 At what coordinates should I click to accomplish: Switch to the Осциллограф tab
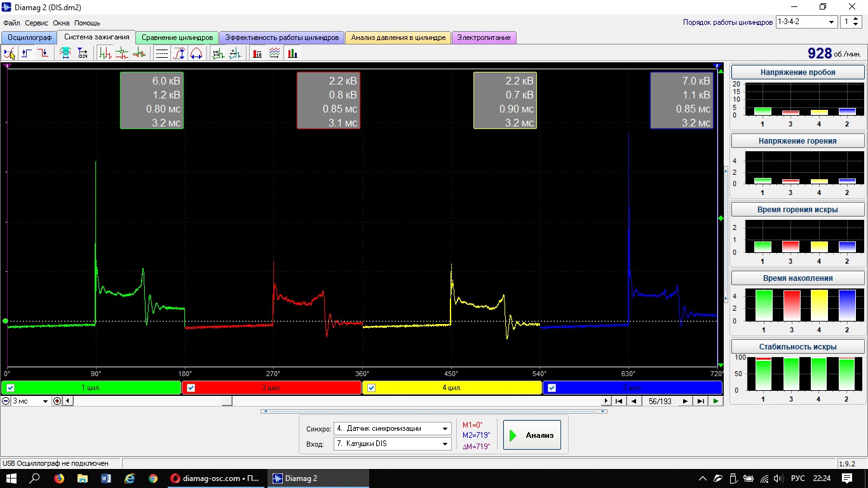(x=30, y=37)
